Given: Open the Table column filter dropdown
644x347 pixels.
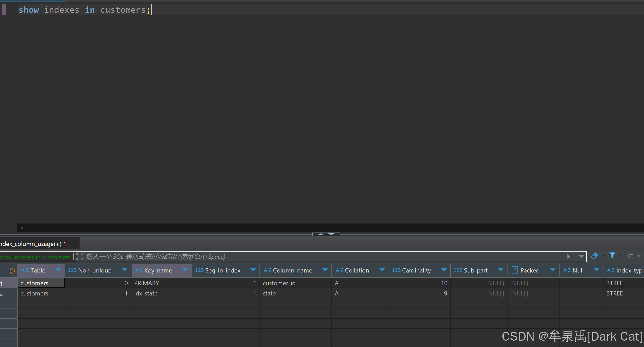Looking at the screenshot, I should pos(58,270).
